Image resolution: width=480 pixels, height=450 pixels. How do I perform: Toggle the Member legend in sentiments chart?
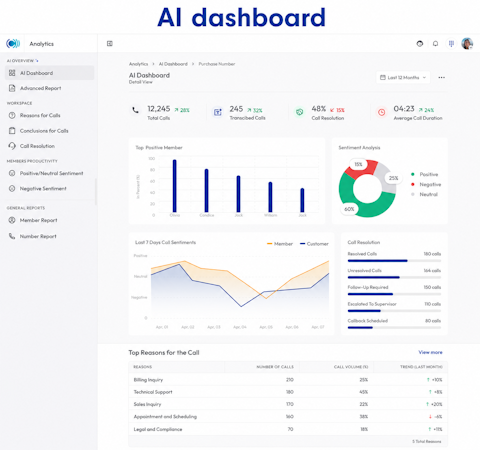(280, 244)
